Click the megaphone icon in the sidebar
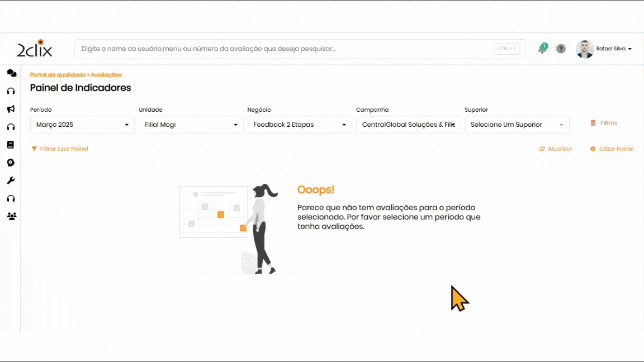The image size is (644, 362). (x=11, y=109)
